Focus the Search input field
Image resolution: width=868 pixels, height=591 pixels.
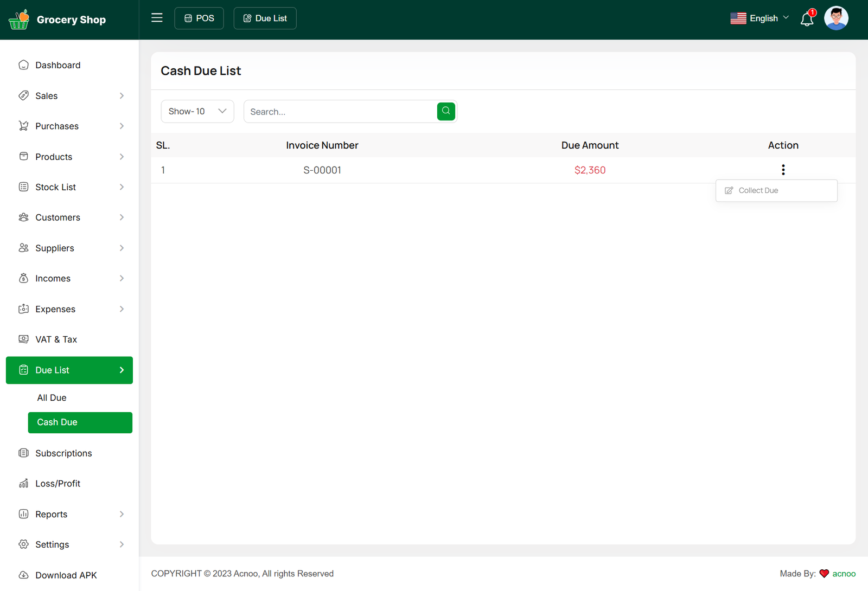(340, 112)
